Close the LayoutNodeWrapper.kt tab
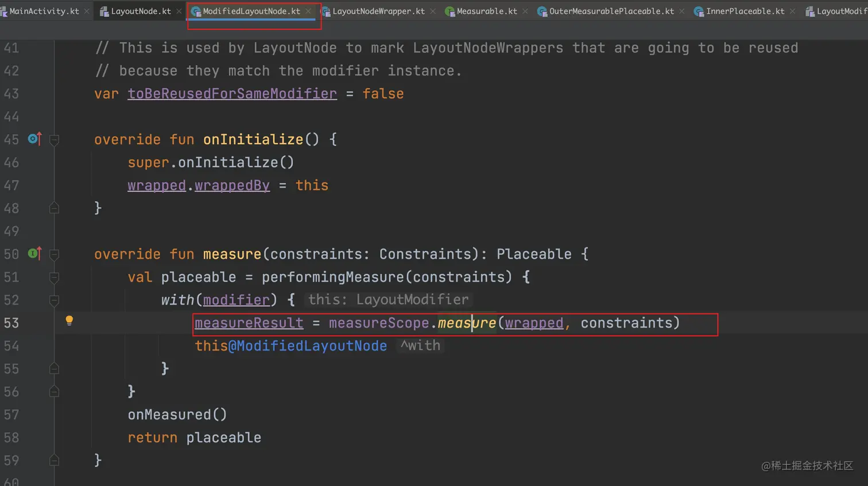The height and width of the screenshot is (486, 868). pyautogui.click(x=433, y=11)
